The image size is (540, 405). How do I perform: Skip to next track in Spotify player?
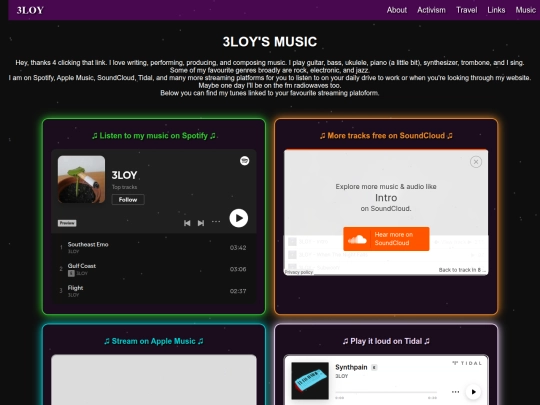pos(201,223)
